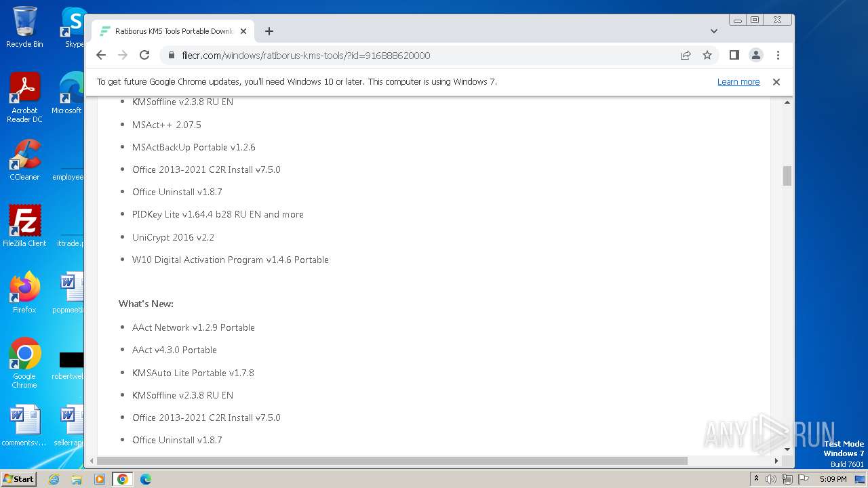Screen dimensions: 868x488
Task: Open the popmeeti Word document
Action: click(70, 292)
